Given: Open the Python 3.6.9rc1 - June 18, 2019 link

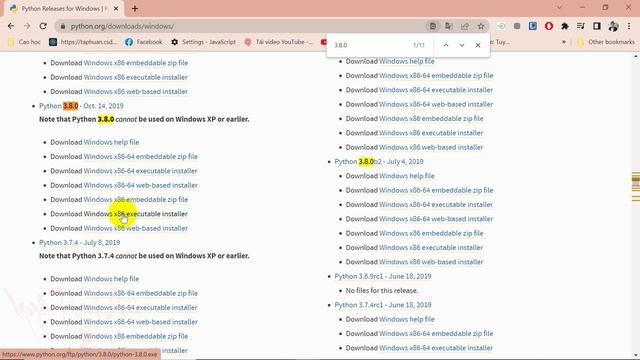Looking at the screenshot, I should pyautogui.click(x=383, y=276).
